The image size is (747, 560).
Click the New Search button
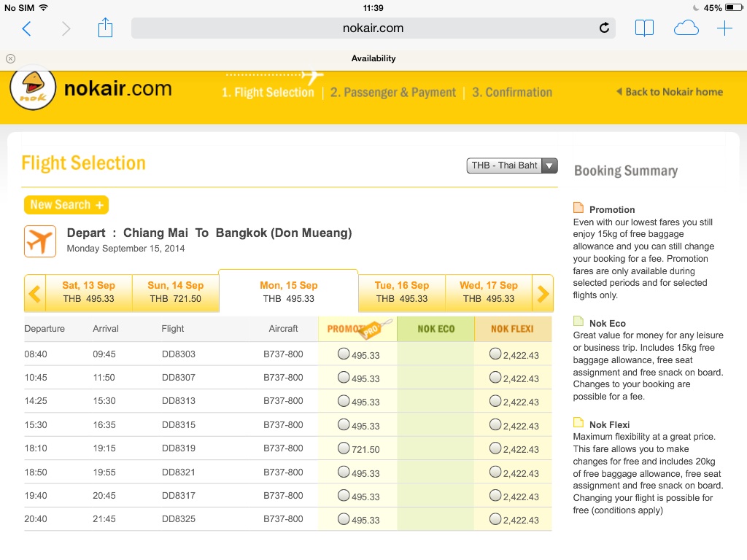[x=66, y=205]
